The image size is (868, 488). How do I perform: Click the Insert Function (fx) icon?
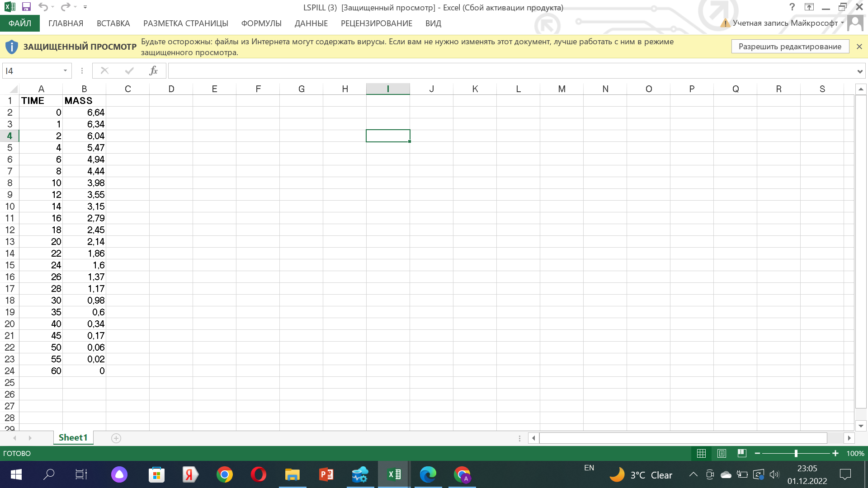tap(153, 70)
